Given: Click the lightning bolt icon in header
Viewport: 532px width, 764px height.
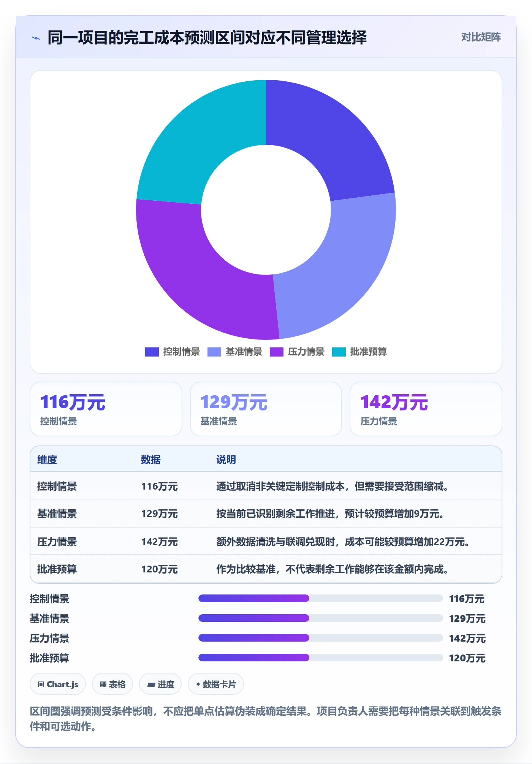Looking at the screenshot, I should [36, 38].
